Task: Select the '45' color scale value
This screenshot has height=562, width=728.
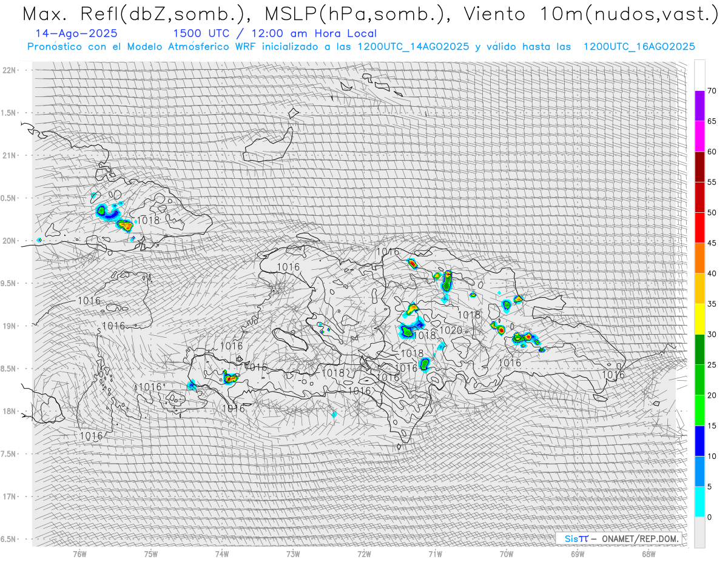Action: [x=712, y=243]
